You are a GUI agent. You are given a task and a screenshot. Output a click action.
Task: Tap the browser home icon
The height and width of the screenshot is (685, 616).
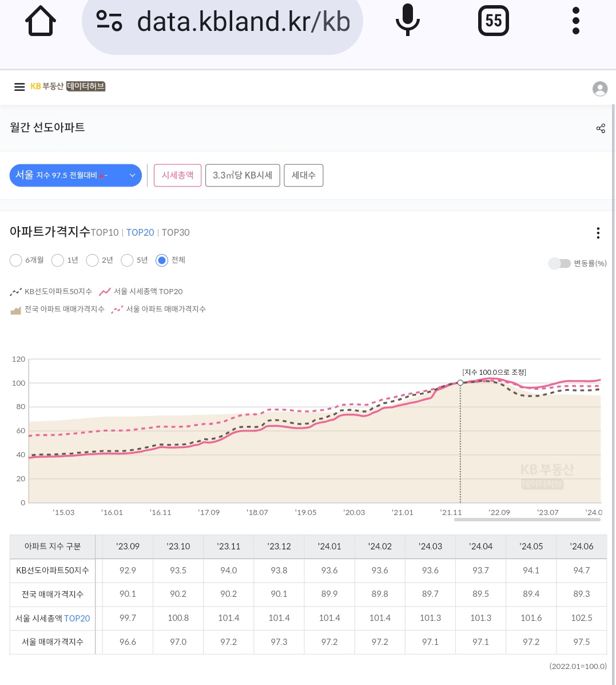click(41, 22)
